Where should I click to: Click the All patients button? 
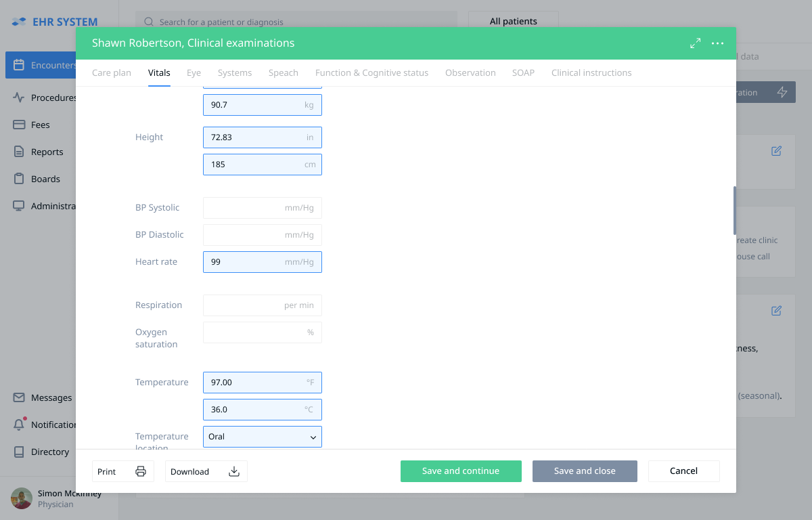point(514,22)
